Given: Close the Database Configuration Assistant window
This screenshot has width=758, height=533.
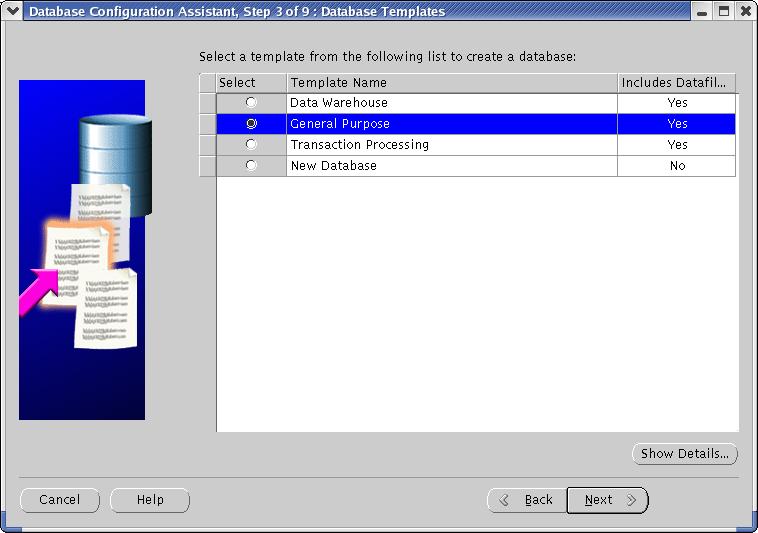Looking at the screenshot, I should coord(745,11).
